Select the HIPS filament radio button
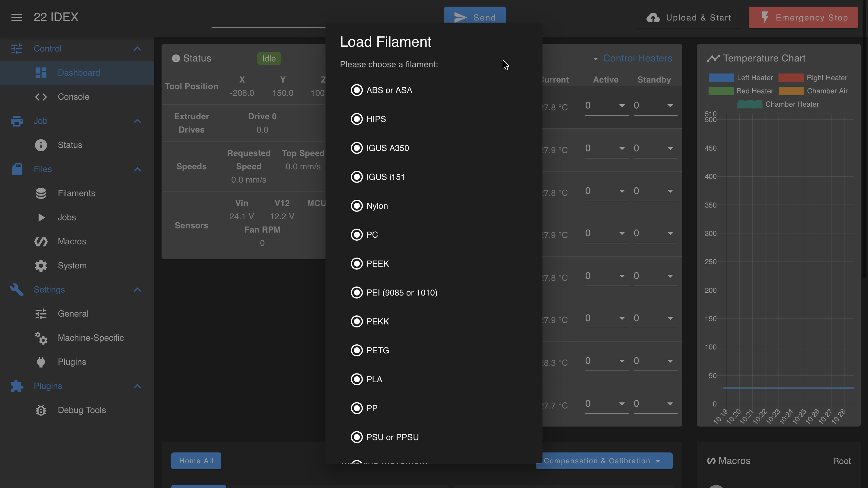 point(357,119)
